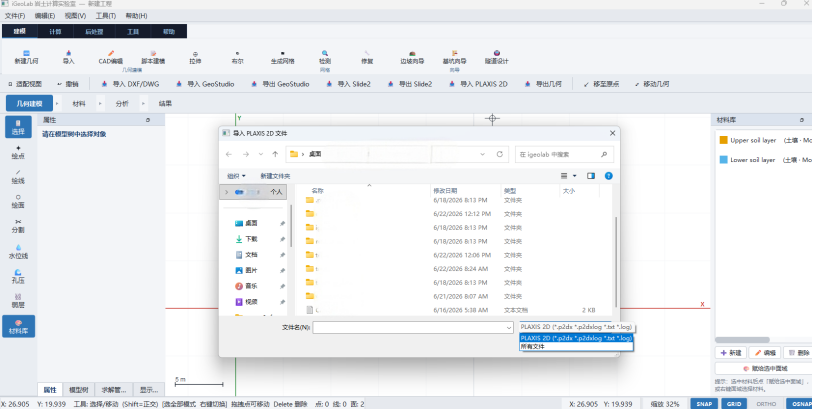
Task: Toggle ORTHO in the status bar
Action: [766, 404]
